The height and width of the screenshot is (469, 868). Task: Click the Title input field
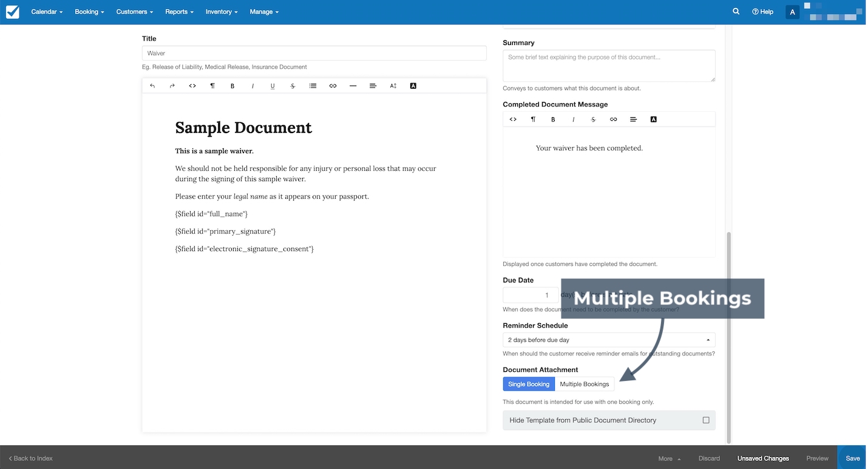point(314,53)
